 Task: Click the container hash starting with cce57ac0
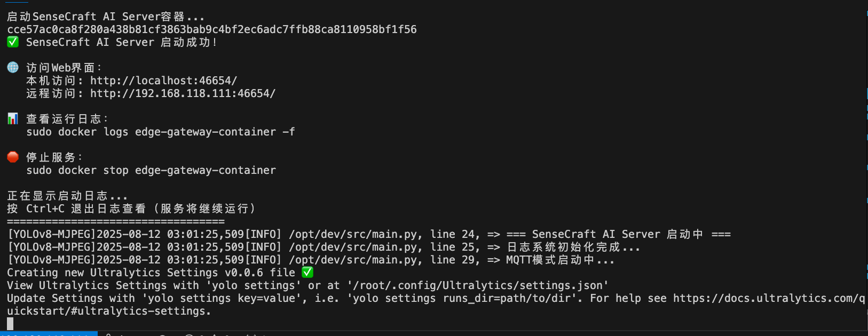click(212, 29)
